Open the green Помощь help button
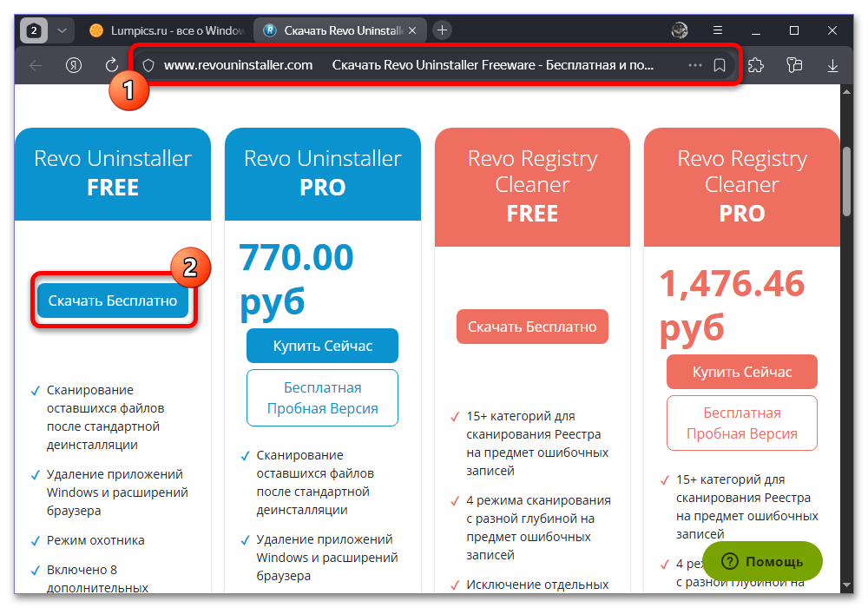This screenshot has height=608, width=868. 762,561
